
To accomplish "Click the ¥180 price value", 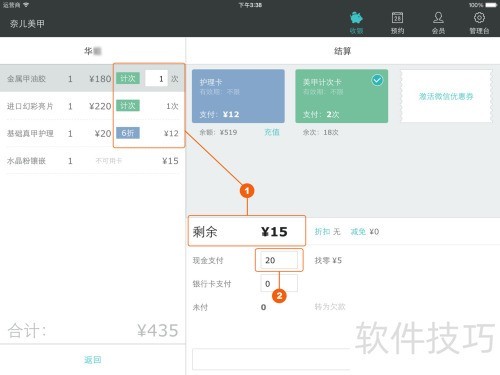I will click(100, 79).
